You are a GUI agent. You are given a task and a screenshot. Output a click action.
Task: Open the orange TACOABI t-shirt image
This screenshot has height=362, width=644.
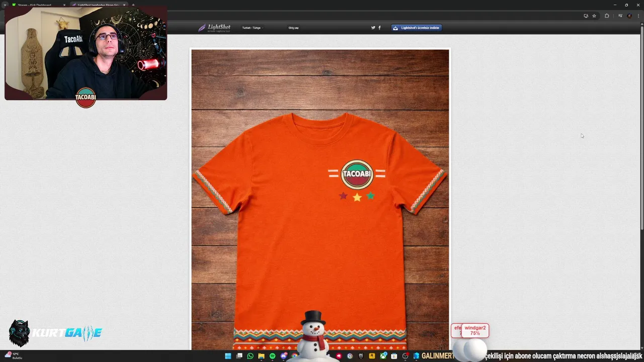(x=320, y=200)
